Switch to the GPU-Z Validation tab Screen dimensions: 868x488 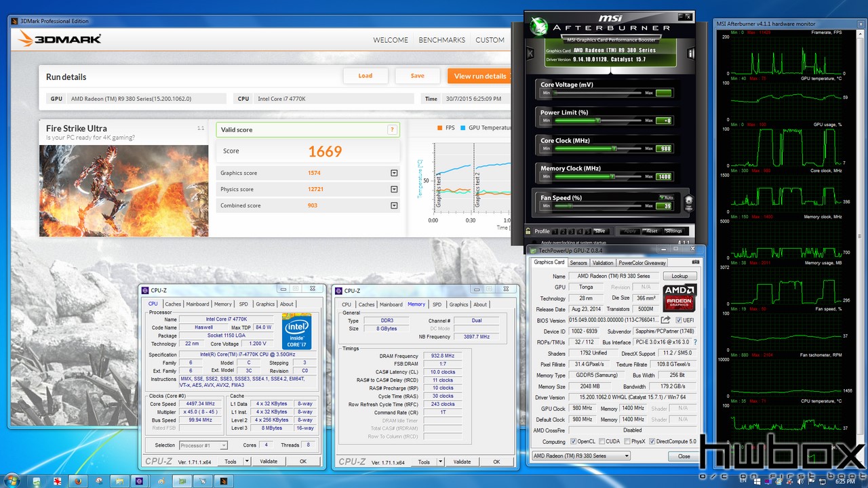[603, 262]
